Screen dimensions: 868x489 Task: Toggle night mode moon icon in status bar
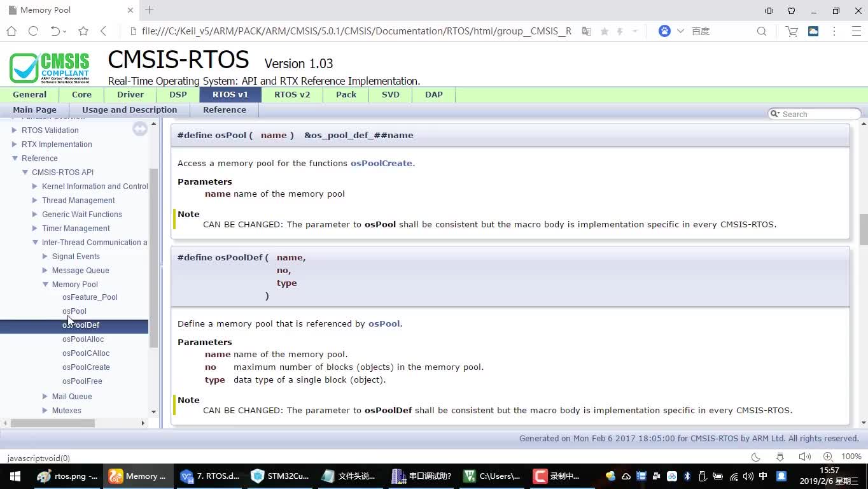click(756, 457)
